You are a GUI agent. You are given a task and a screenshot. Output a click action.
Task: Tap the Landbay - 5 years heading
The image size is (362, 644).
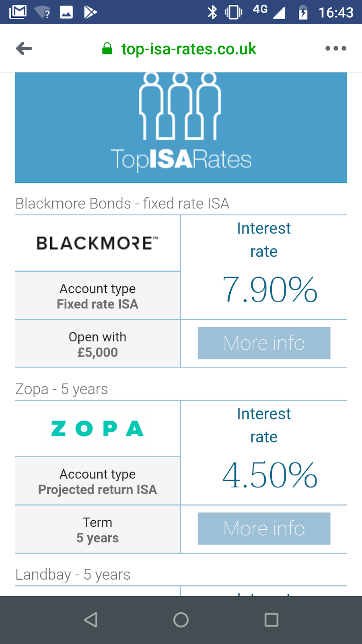coord(73,574)
